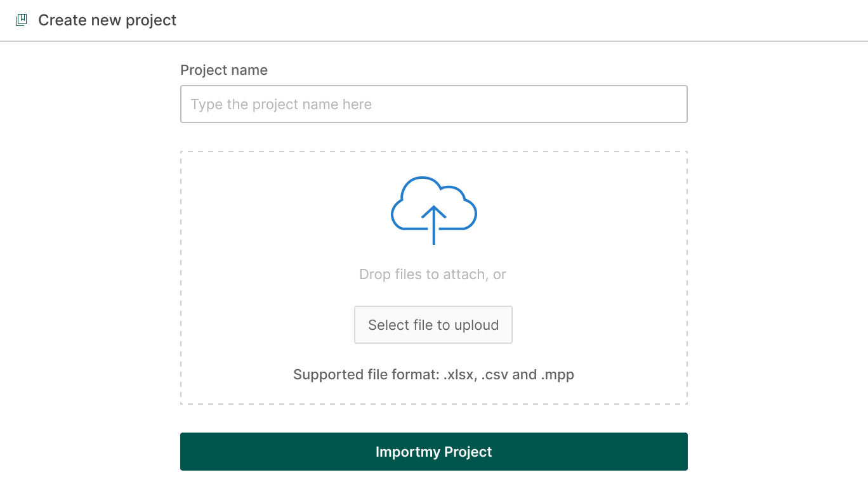The image size is (868, 496).
Task: Click the Select file to uploud button
Action: [433, 325]
